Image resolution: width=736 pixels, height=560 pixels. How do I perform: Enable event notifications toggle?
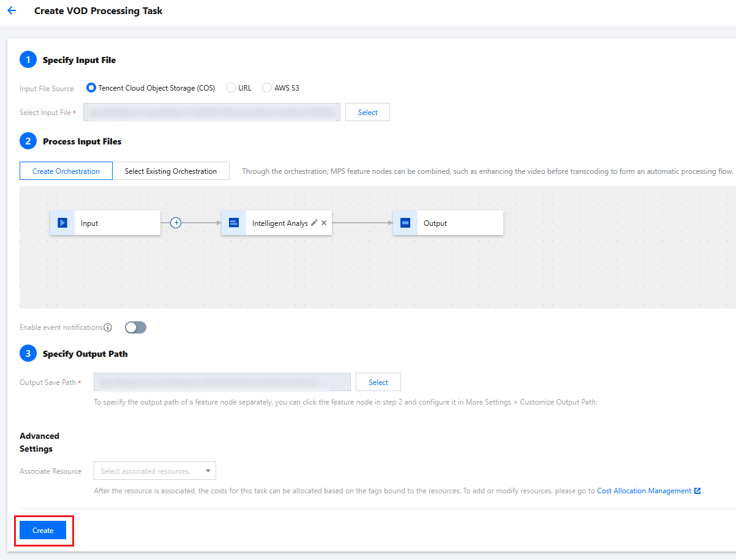[x=135, y=327]
